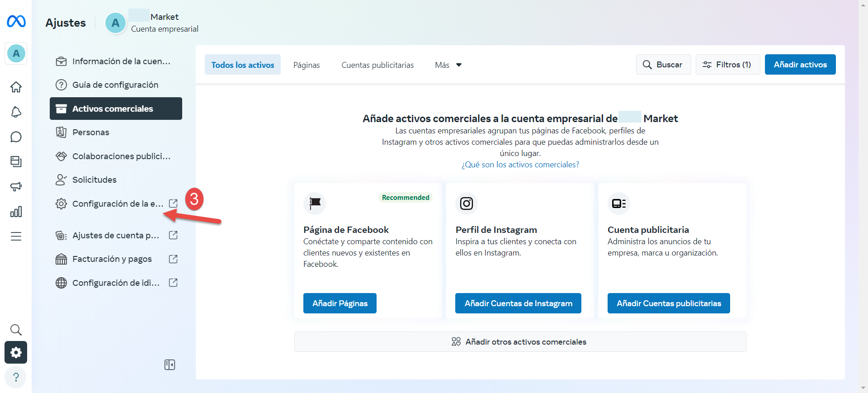Image resolution: width=868 pixels, height=393 pixels.
Task: Click the settings gear icon in rail
Action: tap(16, 352)
